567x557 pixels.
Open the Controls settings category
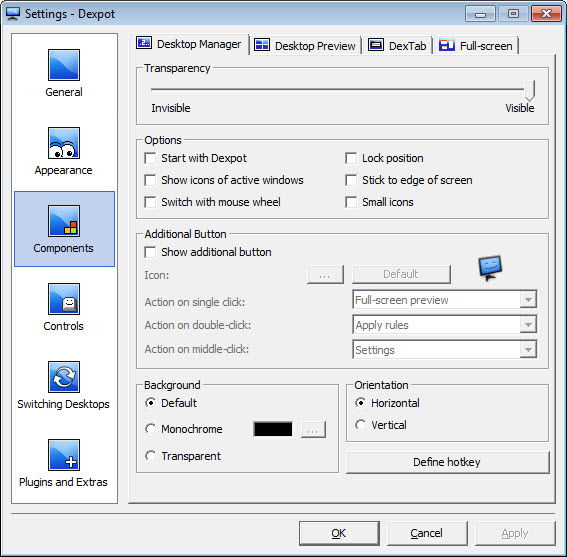point(64,307)
